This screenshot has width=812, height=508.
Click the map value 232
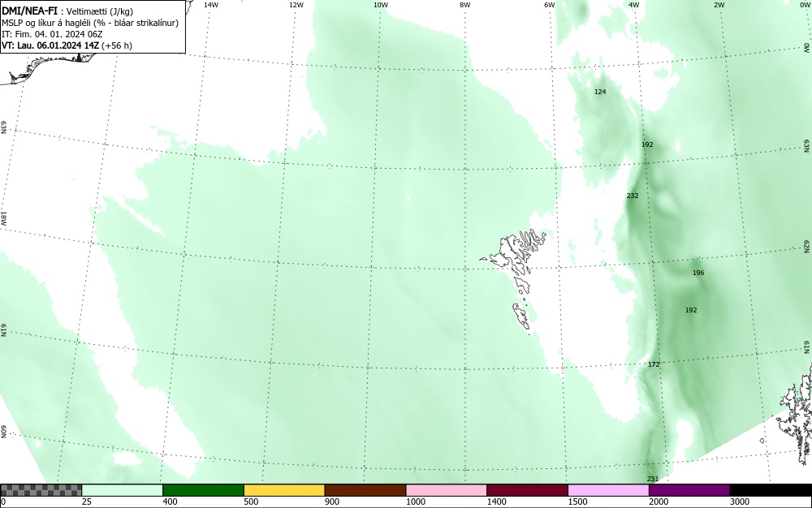pos(633,196)
